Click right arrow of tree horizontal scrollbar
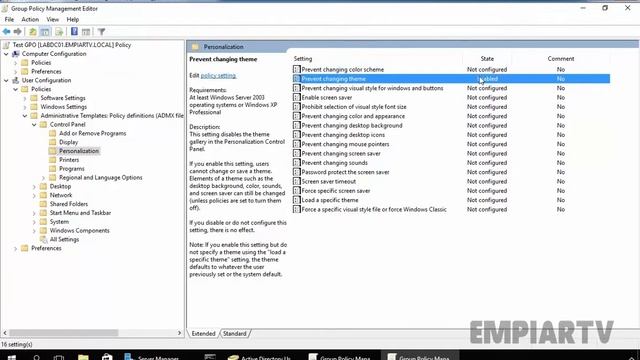This screenshot has height=360, width=640. [179, 333]
